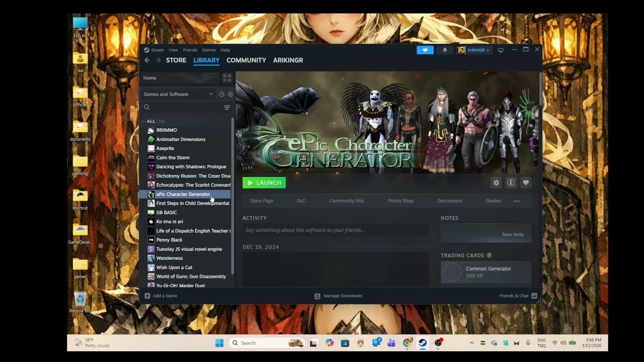Click the volume speaker tray icon
The image size is (644, 362).
[x=563, y=343]
